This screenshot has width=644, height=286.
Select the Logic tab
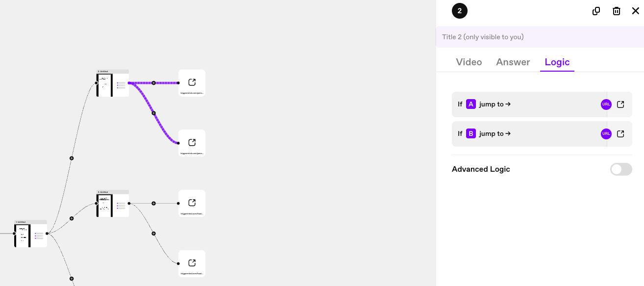557,62
